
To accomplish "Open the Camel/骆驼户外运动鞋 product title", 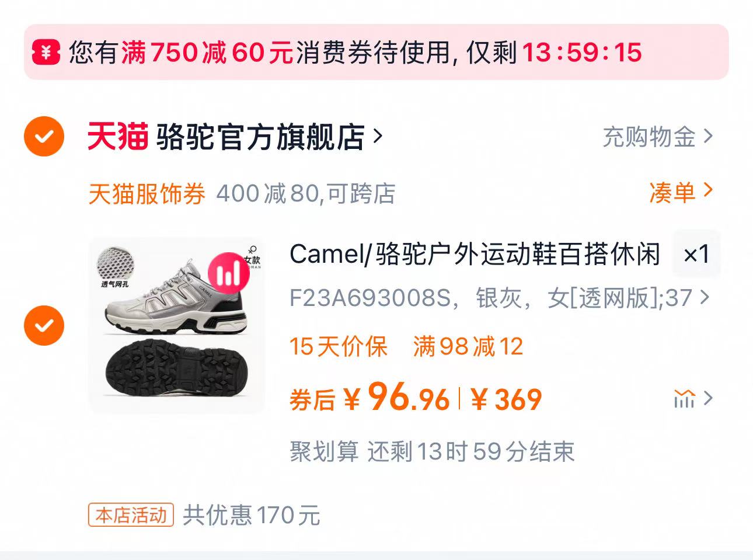I will 475,254.
